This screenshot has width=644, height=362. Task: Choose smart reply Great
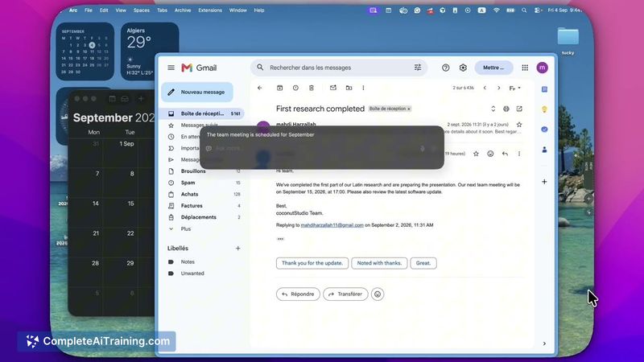tap(423, 263)
